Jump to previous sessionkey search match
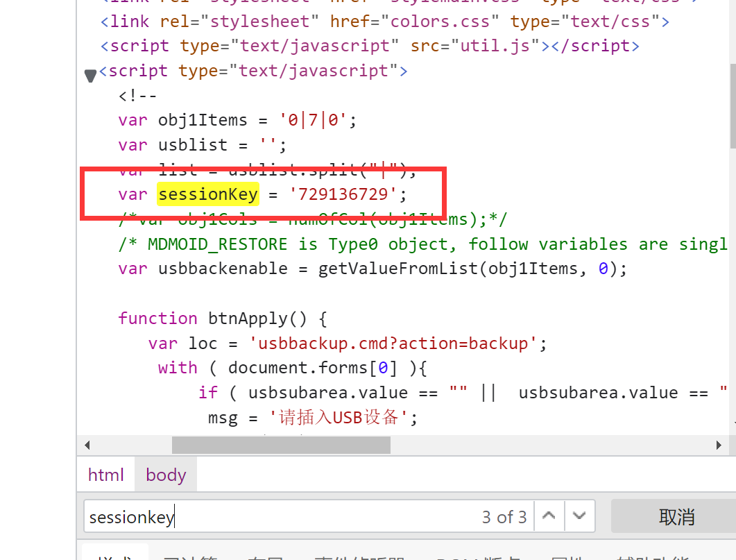 [549, 516]
